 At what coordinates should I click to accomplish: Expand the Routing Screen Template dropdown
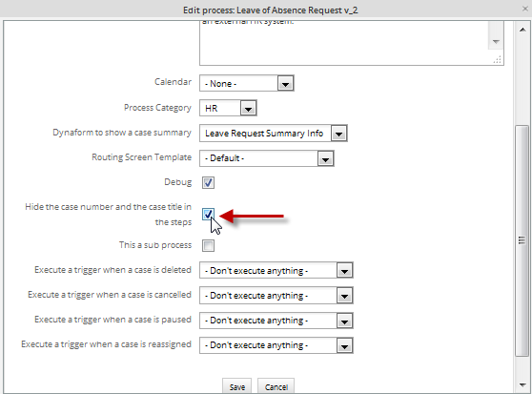tap(325, 158)
